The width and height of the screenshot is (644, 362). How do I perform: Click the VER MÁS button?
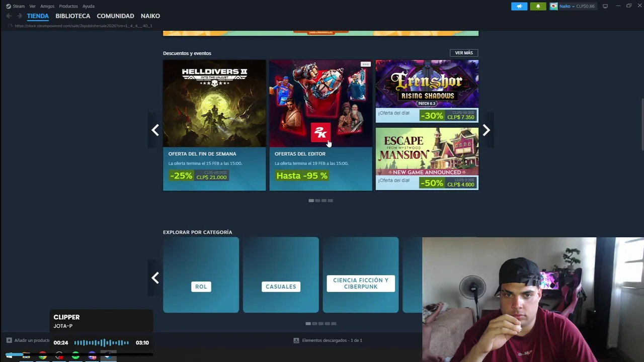[464, 53]
